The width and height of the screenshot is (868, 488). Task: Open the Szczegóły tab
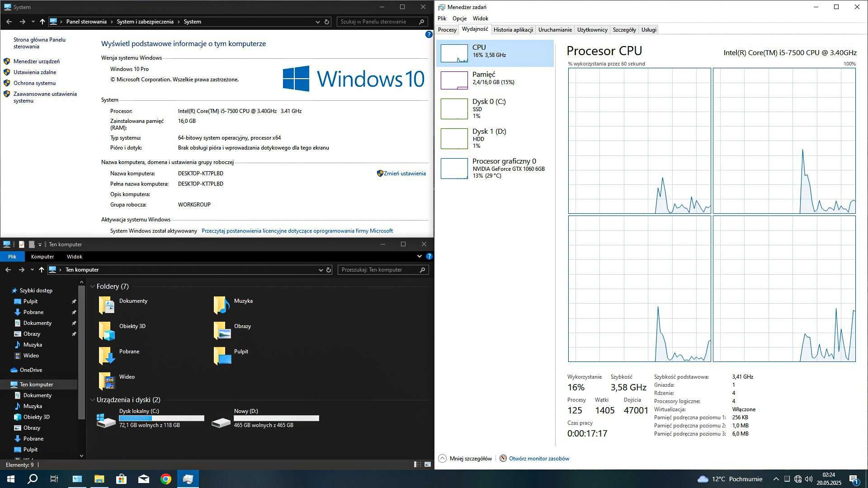(x=624, y=30)
